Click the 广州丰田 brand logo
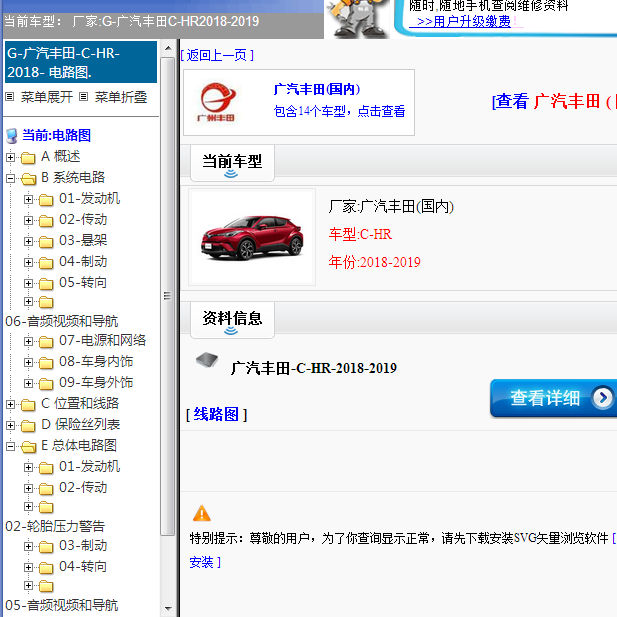This screenshot has height=617, width=617. point(218,102)
